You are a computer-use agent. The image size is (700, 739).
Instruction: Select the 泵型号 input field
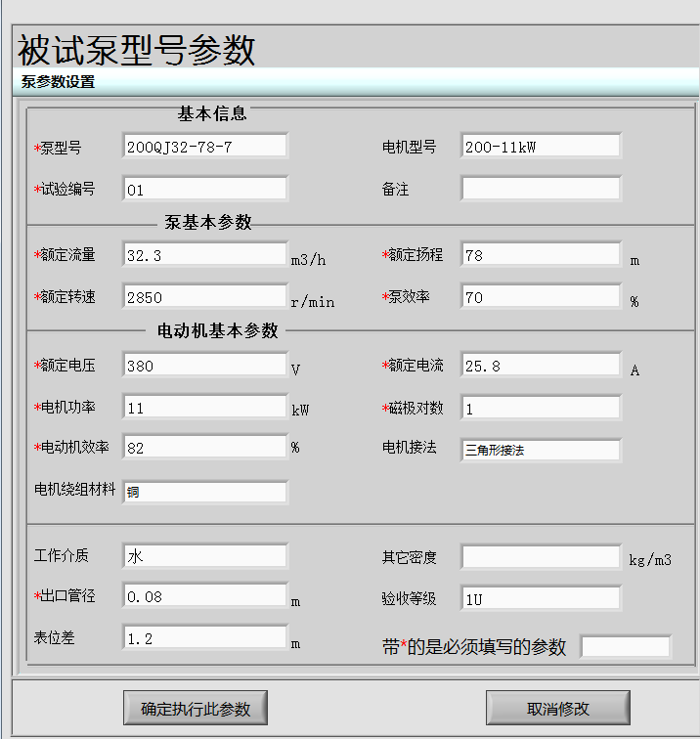[x=205, y=146]
